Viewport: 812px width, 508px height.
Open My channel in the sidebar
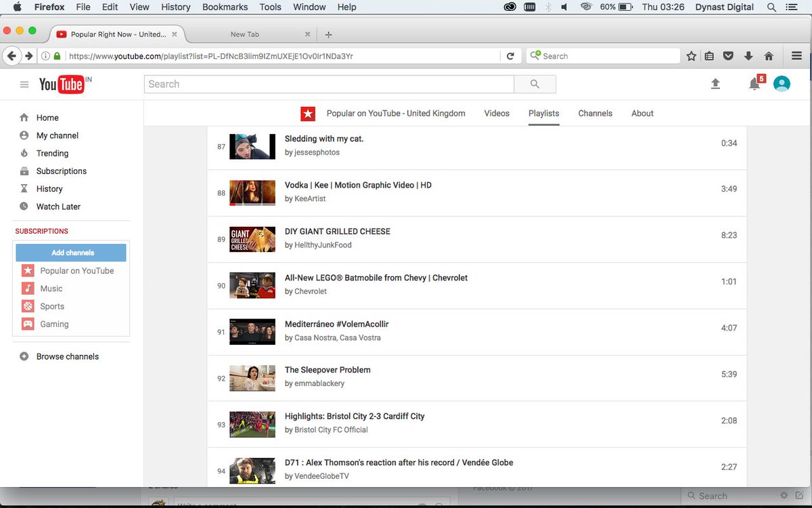(58, 135)
